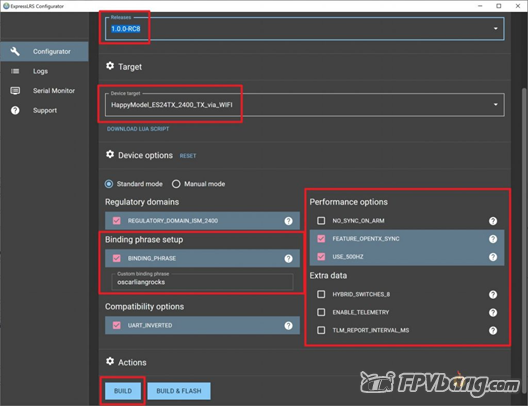The image size is (528, 406).
Task: Enable the TLM_REPORT_INTERVAL_MS checkbox
Action: click(321, 330)
